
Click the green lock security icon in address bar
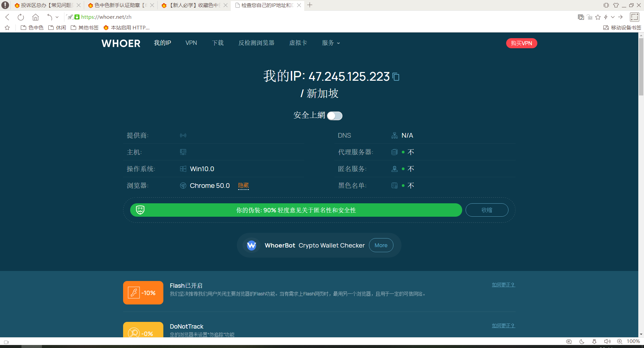click(77, 17)
